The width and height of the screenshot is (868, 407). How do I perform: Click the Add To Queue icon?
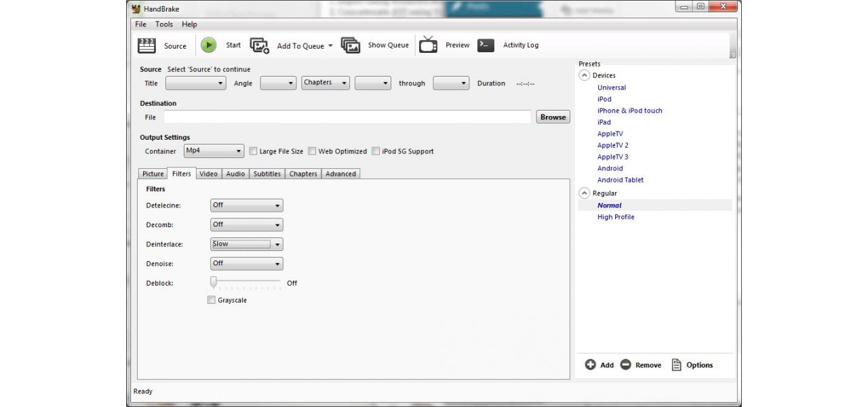point(260,45)
